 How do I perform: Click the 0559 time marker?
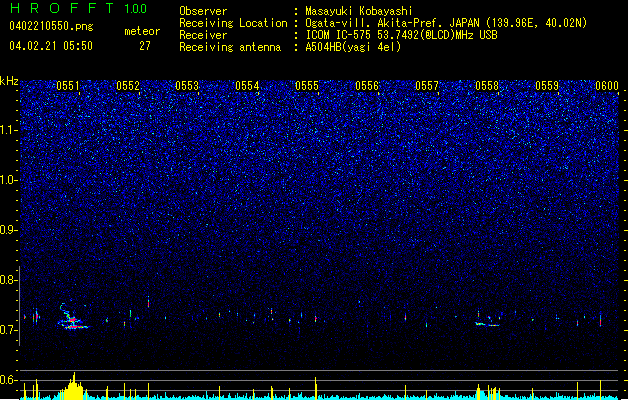(547, 86)
